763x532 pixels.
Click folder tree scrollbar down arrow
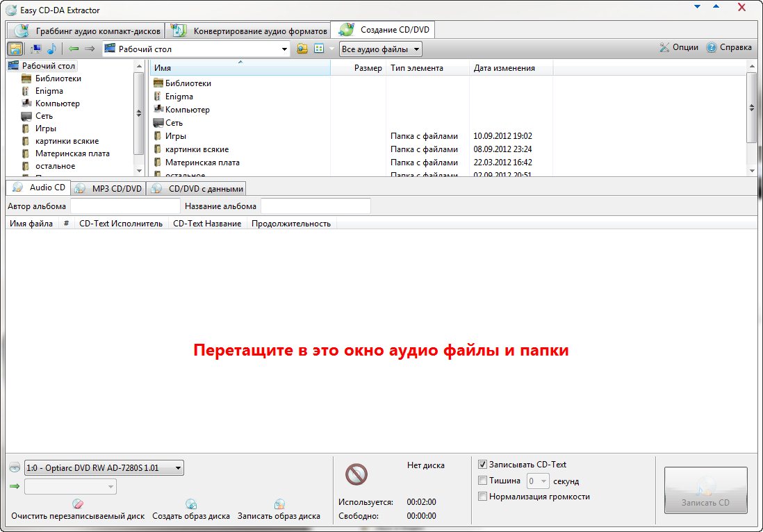tap(139, 171)
